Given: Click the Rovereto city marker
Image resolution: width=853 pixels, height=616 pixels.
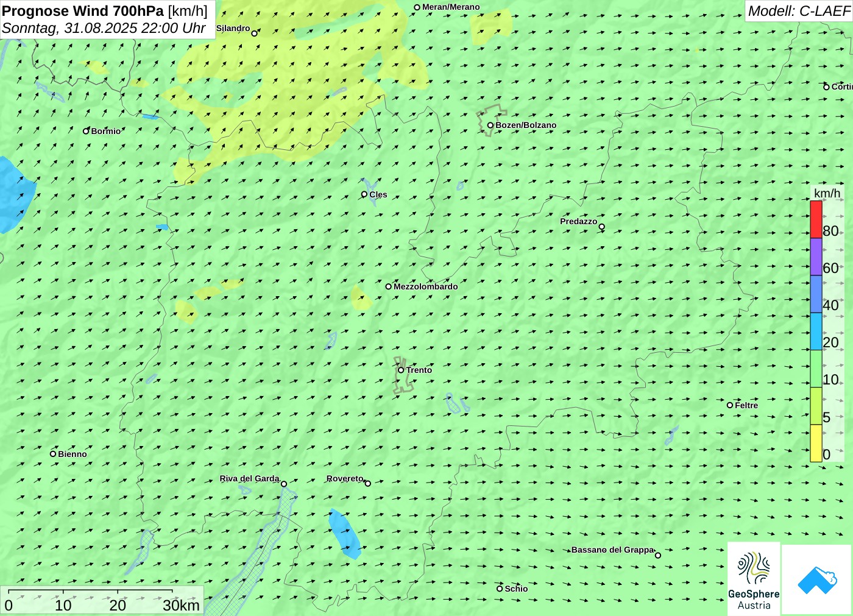Looking at the screenshot, I should click(368, 483).
